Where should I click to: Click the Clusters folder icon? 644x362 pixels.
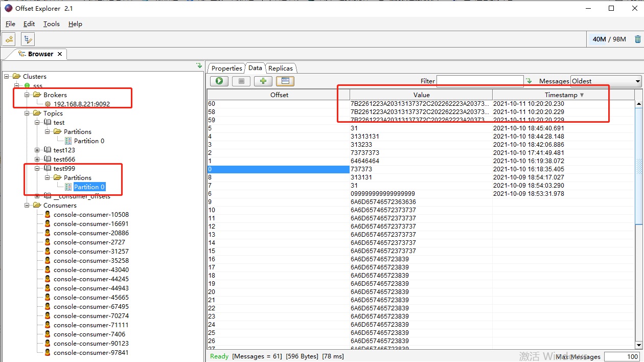pos(17,76)
